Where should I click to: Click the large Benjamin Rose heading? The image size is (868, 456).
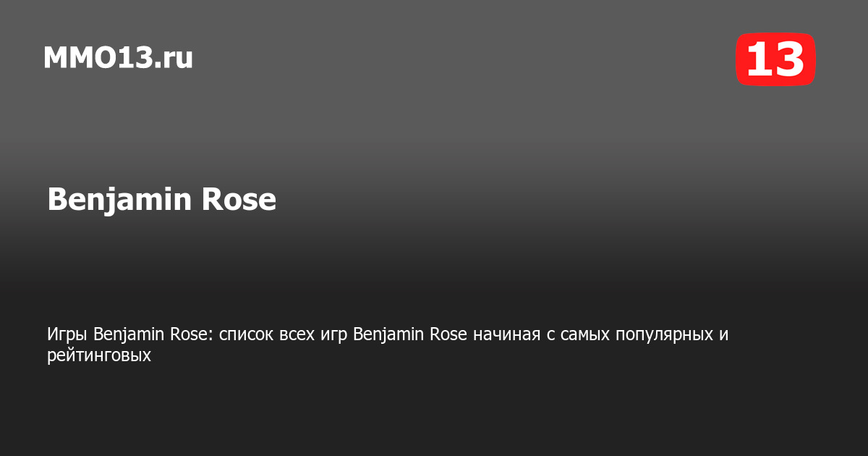pos(162,199)
